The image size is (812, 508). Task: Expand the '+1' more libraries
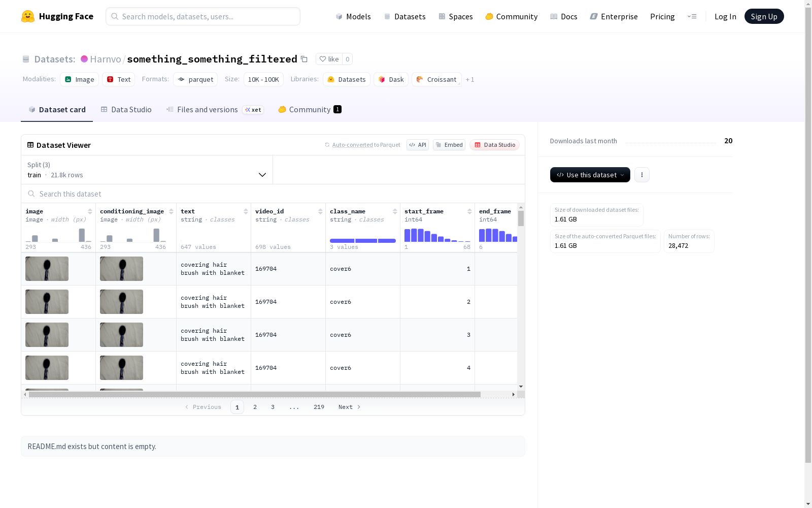[x=470, y=79]
